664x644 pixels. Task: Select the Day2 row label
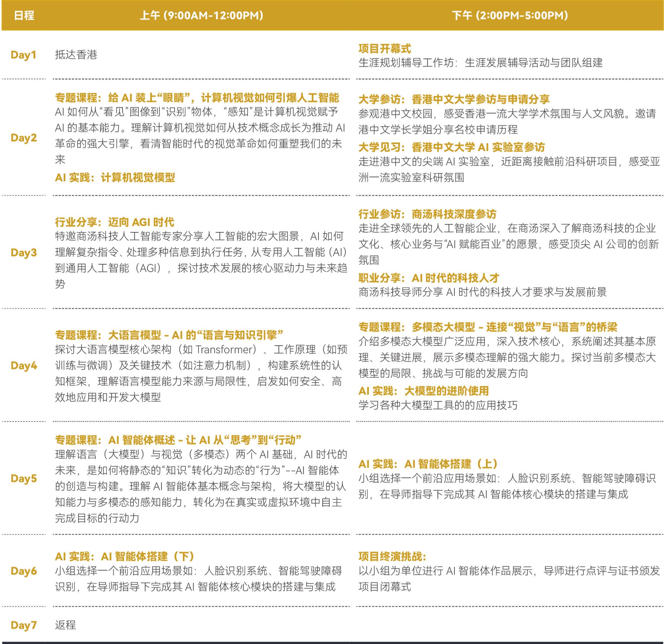click(x=24, y=138)
